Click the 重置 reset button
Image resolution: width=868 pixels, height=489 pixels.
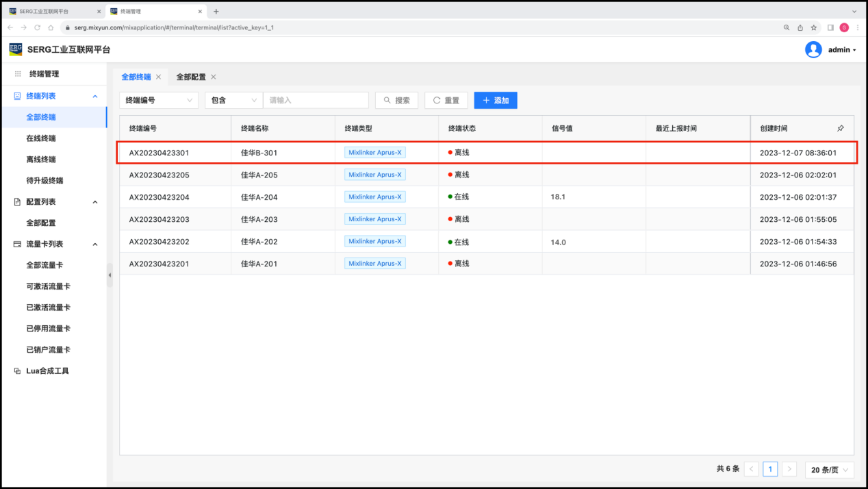(x=446, y=100)
